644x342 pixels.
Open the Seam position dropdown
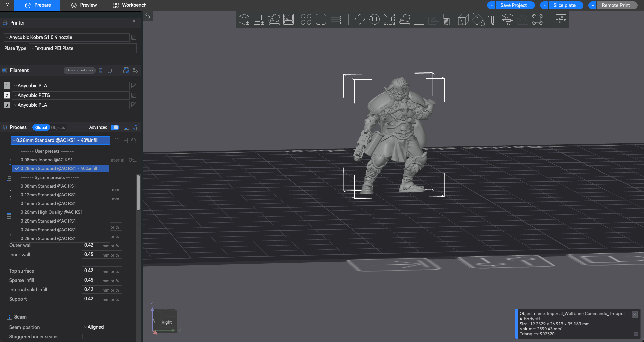pos(102,327)
